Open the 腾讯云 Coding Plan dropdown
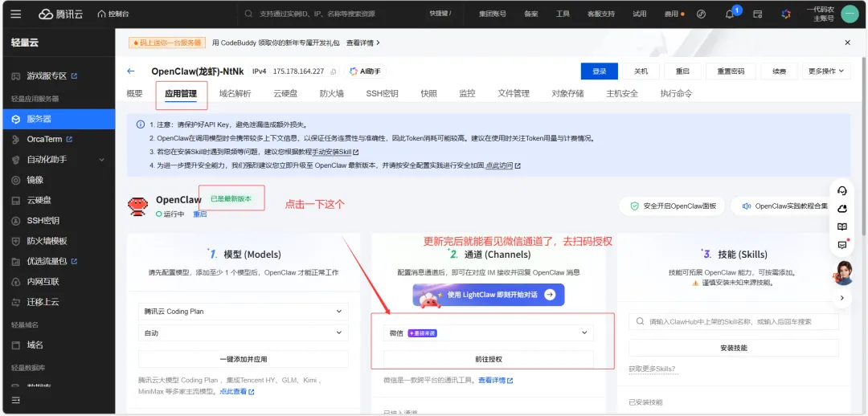Screen dimensions: 868x416 (243, 312)
